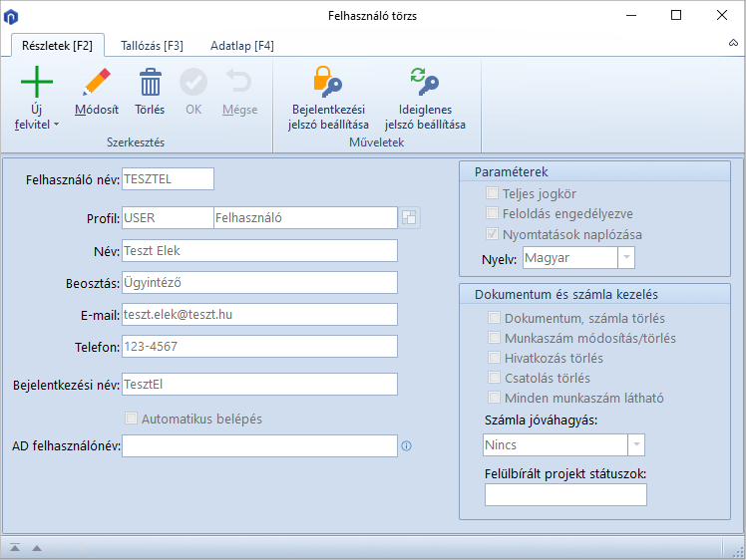Click the Felülbírált projekt státuszok field
This screenshot has width=746, height=560.
(565, 495)
